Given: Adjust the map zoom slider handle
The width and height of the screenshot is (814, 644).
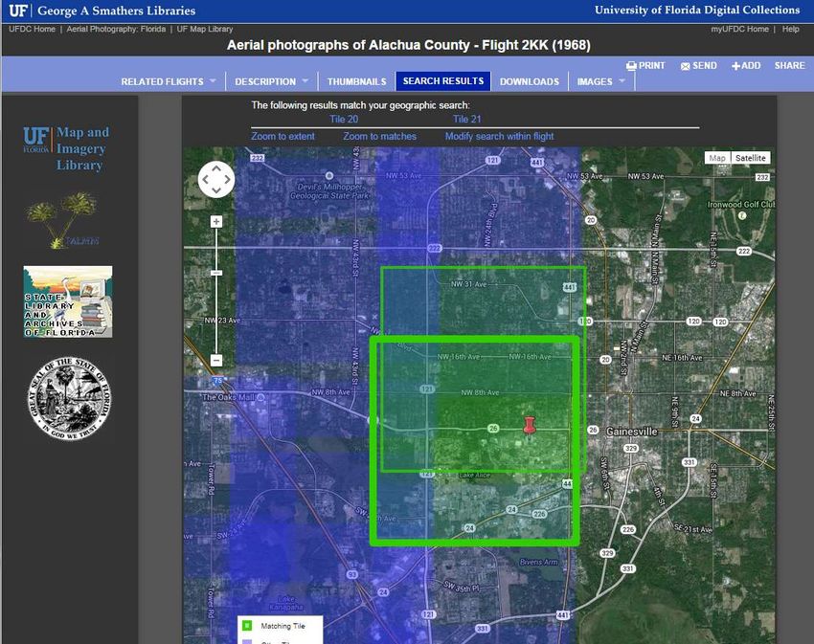Looking at the screenshot, I should coord(216,273).
